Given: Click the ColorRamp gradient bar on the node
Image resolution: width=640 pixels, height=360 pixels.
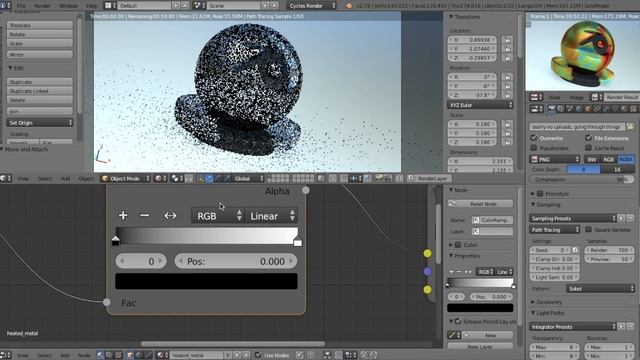Looking at the screenshot, I should 206,236.
